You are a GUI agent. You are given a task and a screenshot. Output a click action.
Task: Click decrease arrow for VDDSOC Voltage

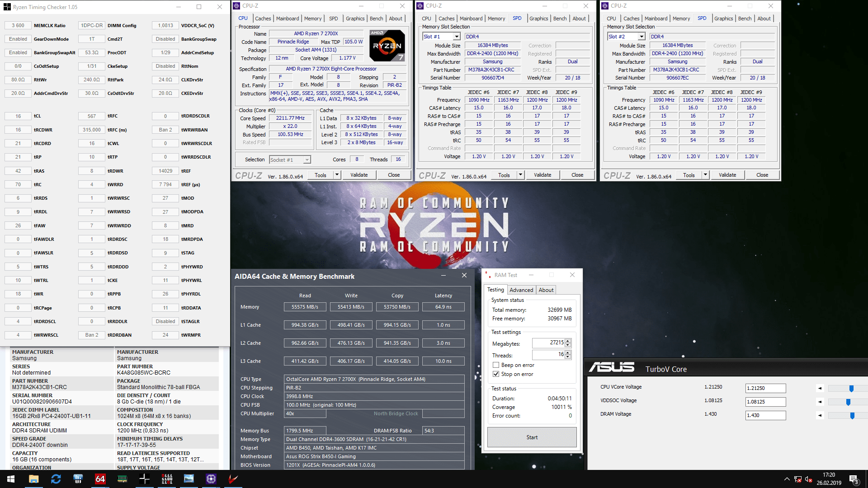[x=820, y=402]
